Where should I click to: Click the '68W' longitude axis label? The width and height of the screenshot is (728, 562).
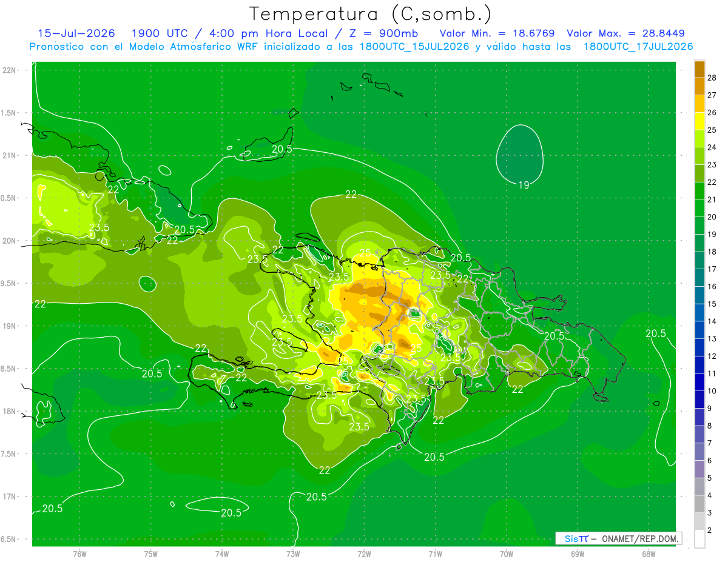[649, 554]
